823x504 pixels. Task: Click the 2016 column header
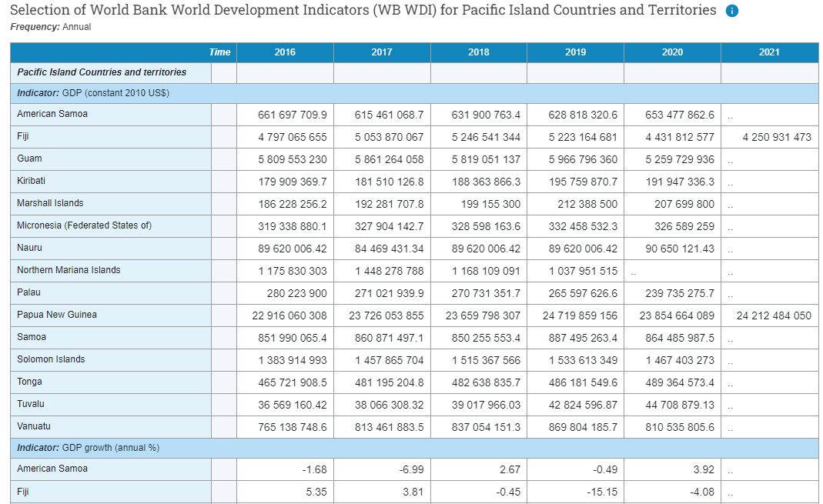coord(285,52)
